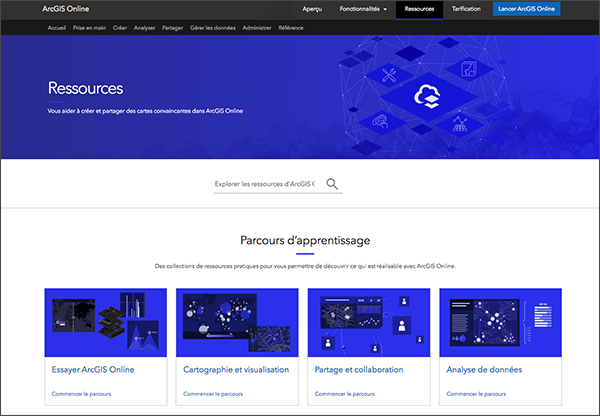Open the Essayer ArcGIS Online card thumbnail
600x416 pixels.
point(106,323)
